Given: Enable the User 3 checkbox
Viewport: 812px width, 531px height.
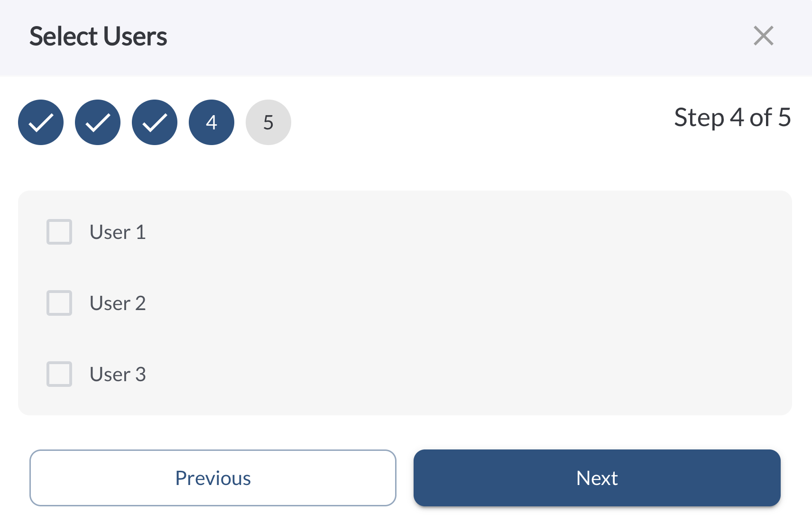Looking at the screenshot, I should click(59, 374).
